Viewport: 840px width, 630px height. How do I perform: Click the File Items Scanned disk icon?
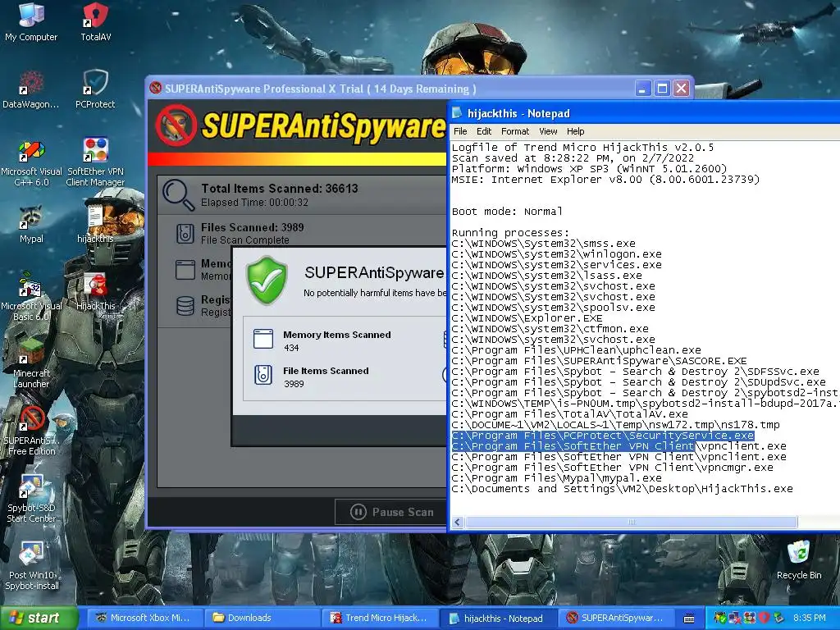pyautogui.click(x=263, y=375)
